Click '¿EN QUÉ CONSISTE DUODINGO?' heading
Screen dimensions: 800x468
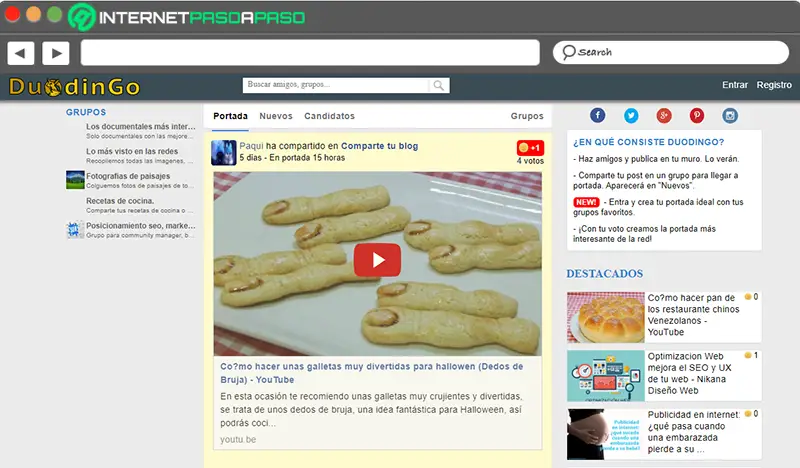click(x=648, y=142)
